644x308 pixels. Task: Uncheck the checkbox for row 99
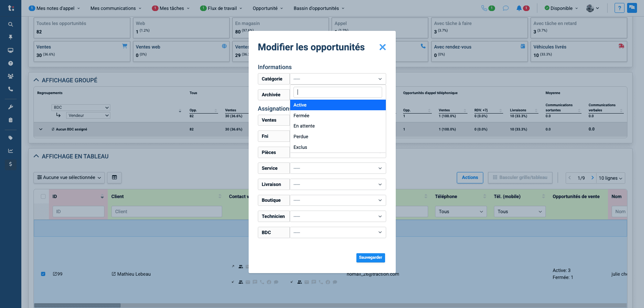pos(43,274)
